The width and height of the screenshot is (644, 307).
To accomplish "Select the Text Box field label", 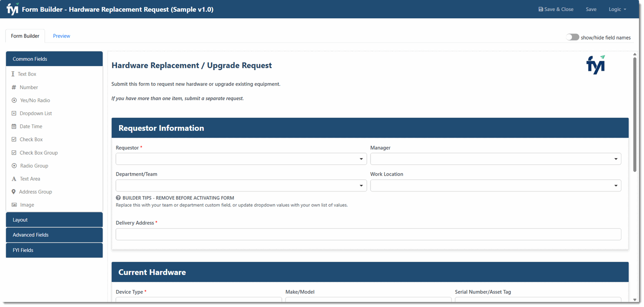I will click(27, 74).
